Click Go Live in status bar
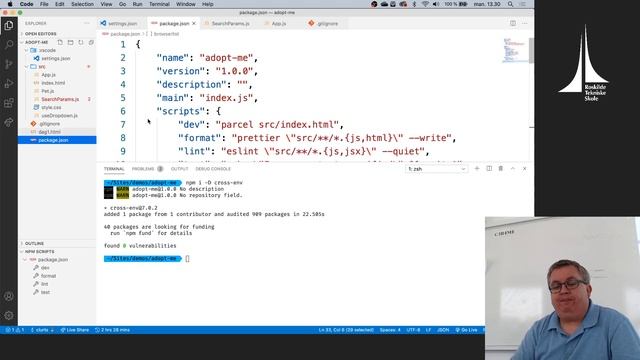The height and width of the screenshot is (360, 640). click(467, 330)
